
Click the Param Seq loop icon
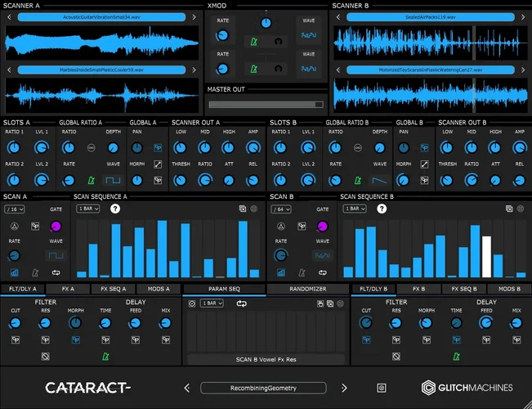tap(242, 303)
